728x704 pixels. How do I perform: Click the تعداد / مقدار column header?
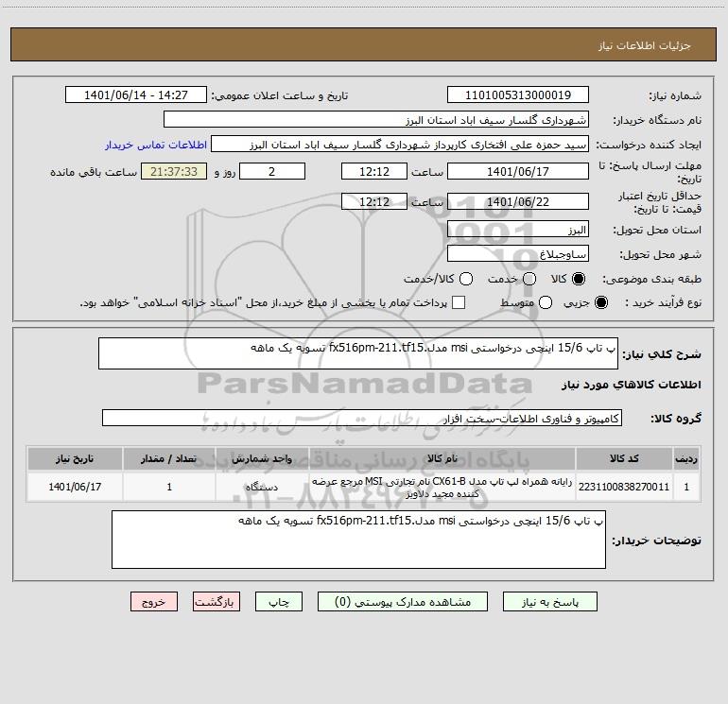[x=169, y=459]
